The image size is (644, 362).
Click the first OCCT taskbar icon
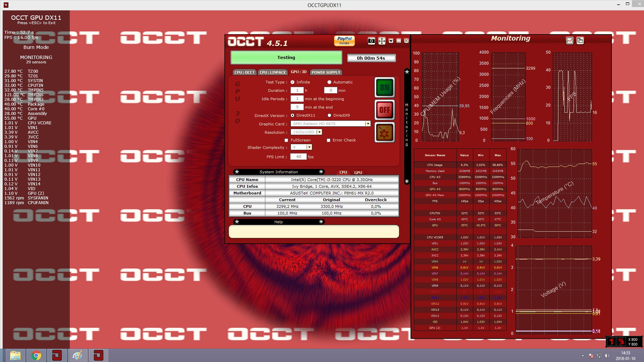click(57, 355)
